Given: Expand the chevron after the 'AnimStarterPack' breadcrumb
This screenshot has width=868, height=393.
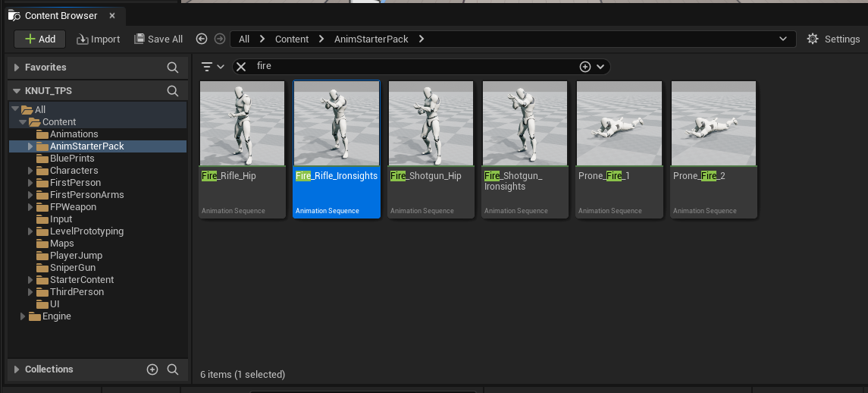Looking at the screenshot, I should (421, 39).
